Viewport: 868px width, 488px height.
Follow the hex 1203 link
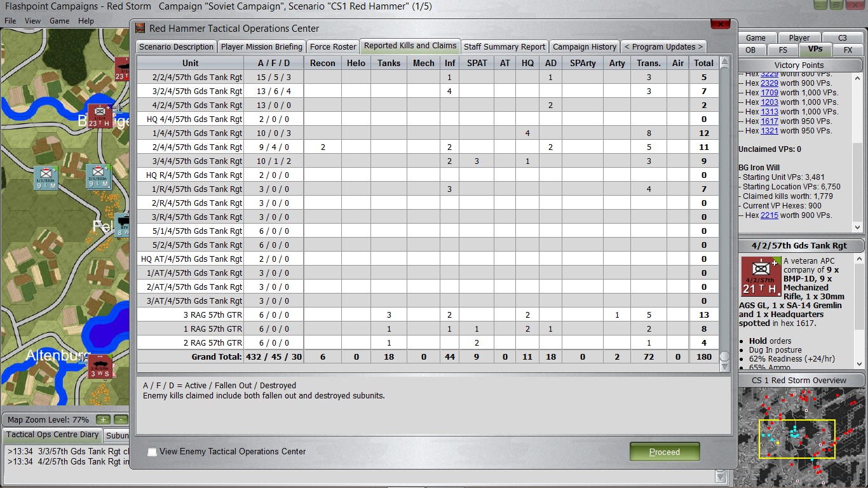coord(769,102)
